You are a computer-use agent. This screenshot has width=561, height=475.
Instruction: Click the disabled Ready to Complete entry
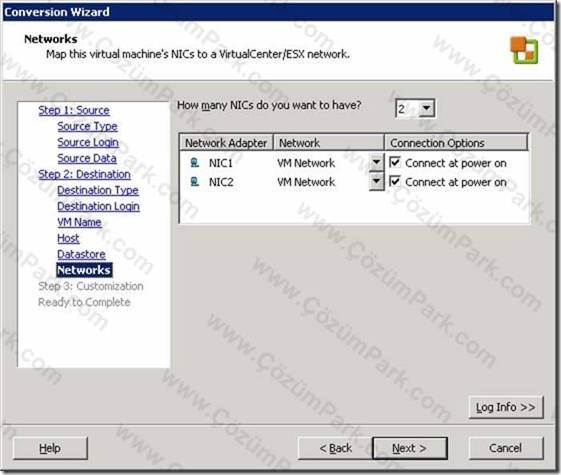pos(84,302)
